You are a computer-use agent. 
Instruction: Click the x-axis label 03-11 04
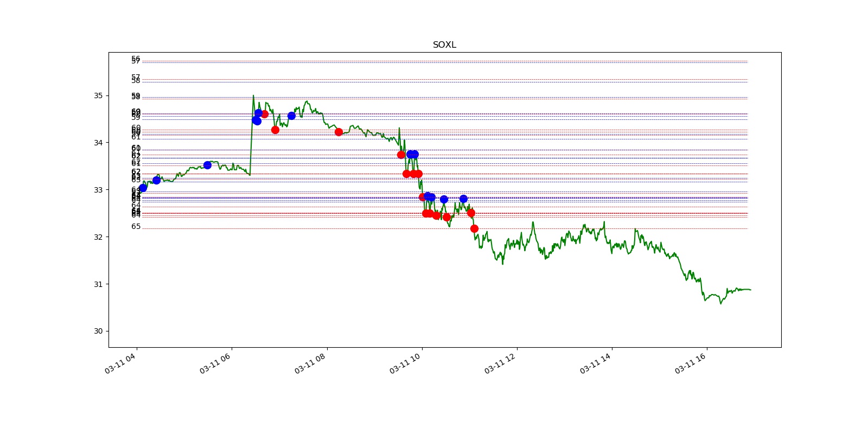pyautogui.click(x=120, y=363)
